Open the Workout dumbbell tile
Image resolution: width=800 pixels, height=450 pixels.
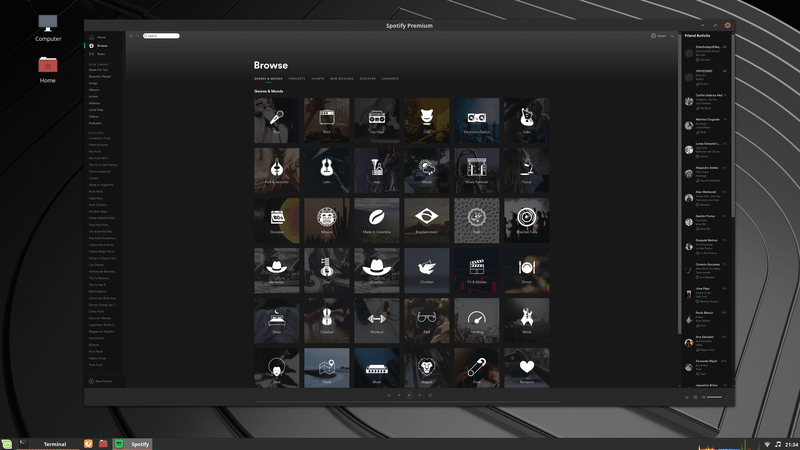coord(377,320)
